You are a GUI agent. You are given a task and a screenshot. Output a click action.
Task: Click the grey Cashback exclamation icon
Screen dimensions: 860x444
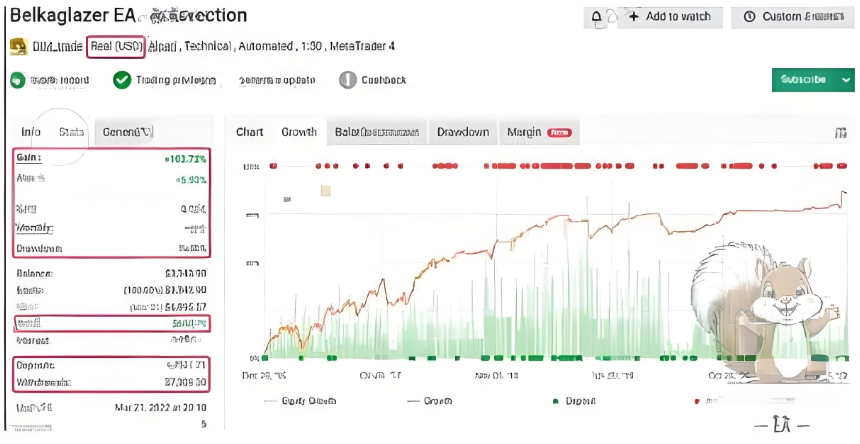coord(347,80)
